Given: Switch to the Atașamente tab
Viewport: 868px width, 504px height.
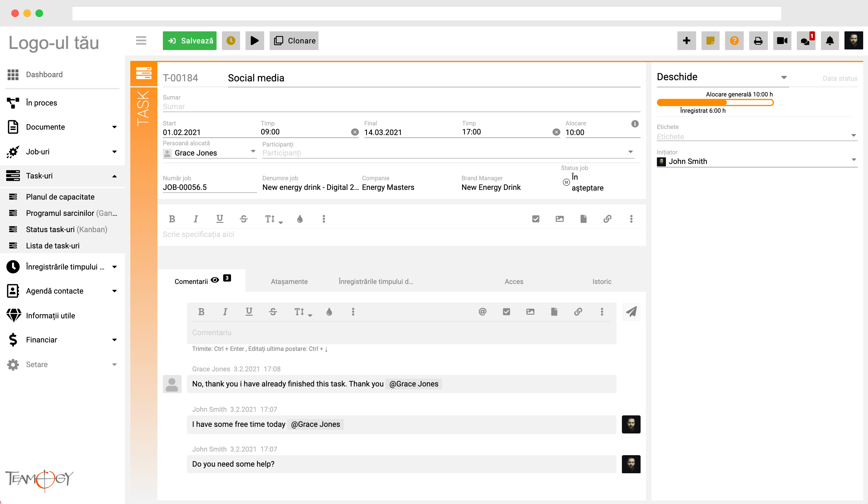Looking at the screenshot, I should point(289,282).
